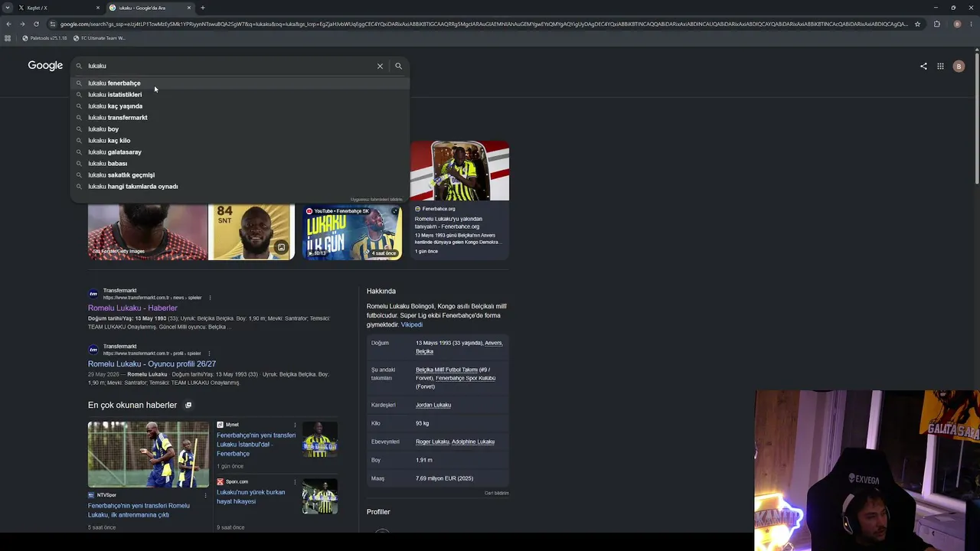This screenshot has width=980, height=551.
Task: Open the FC Ultimate Team bookmark
Action: click(x=100, y=38)
